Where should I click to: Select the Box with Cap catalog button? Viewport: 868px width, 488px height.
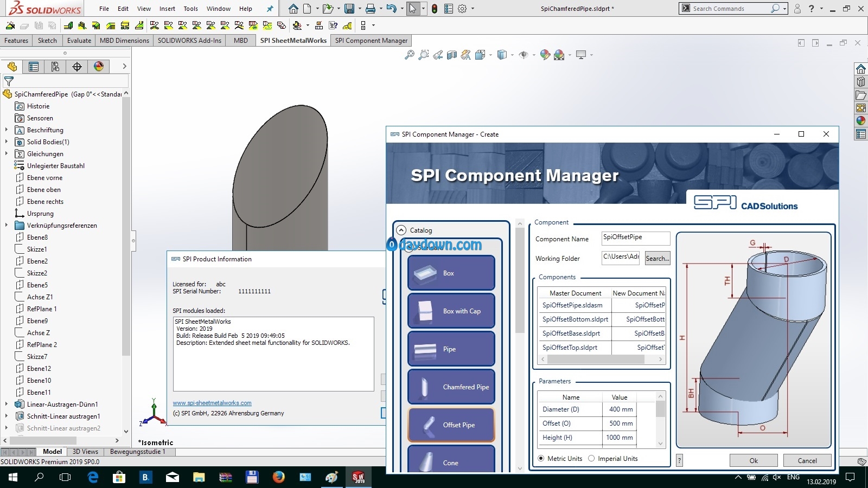point(451,311)
